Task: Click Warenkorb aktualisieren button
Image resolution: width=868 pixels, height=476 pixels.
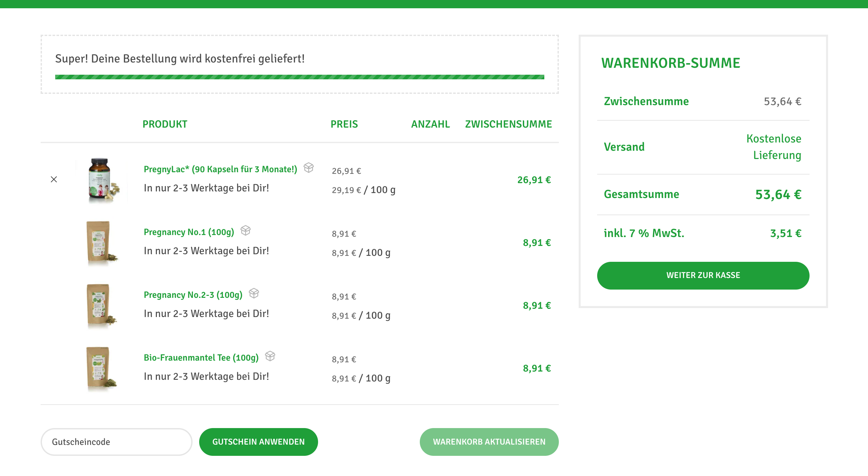Action: [488, 442]
